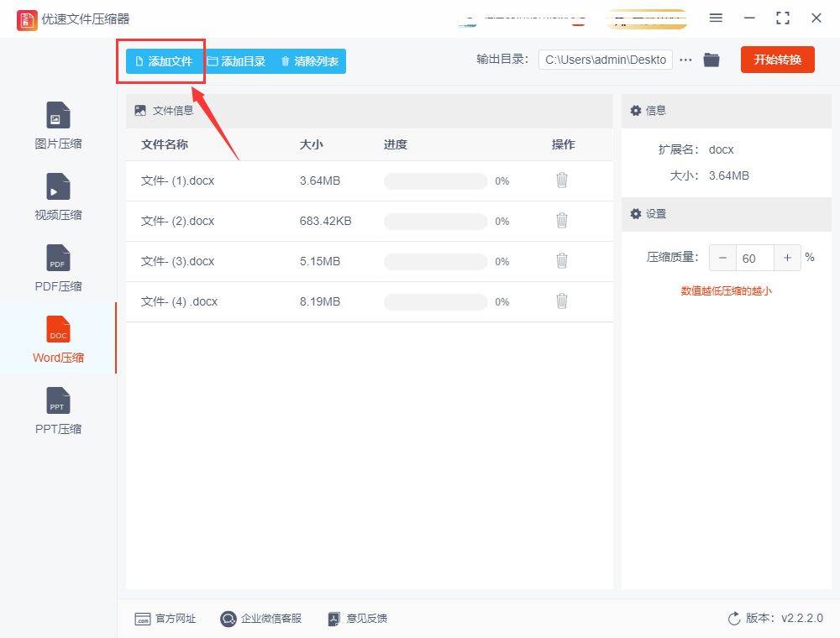Open the 视频压缩 video compression section
Viewport: 840px width, 638px height.
coord(58,197)
